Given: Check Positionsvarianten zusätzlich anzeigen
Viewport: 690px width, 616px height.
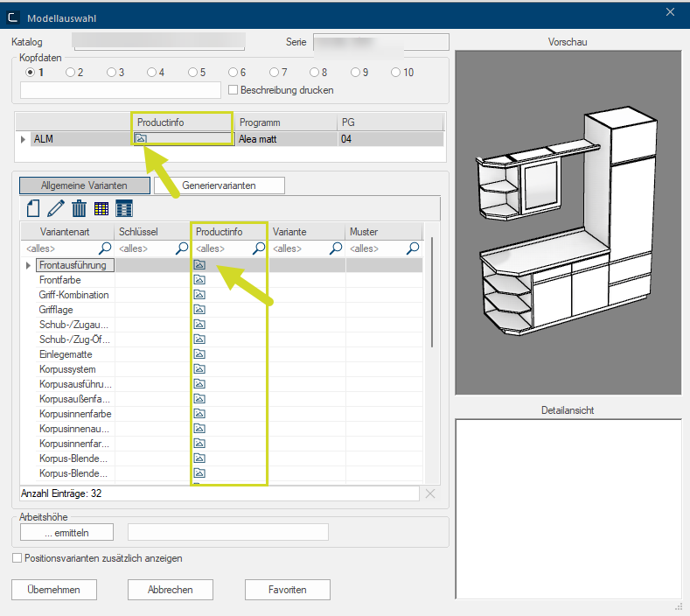Looking at the screenshot, I should click(x=17, y=558).
